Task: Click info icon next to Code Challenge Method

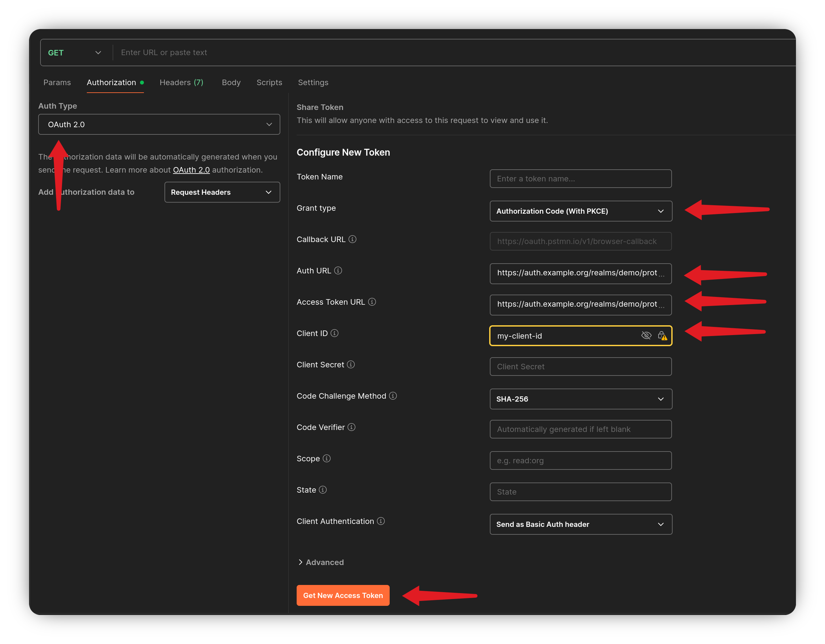Action: point(393,396)
